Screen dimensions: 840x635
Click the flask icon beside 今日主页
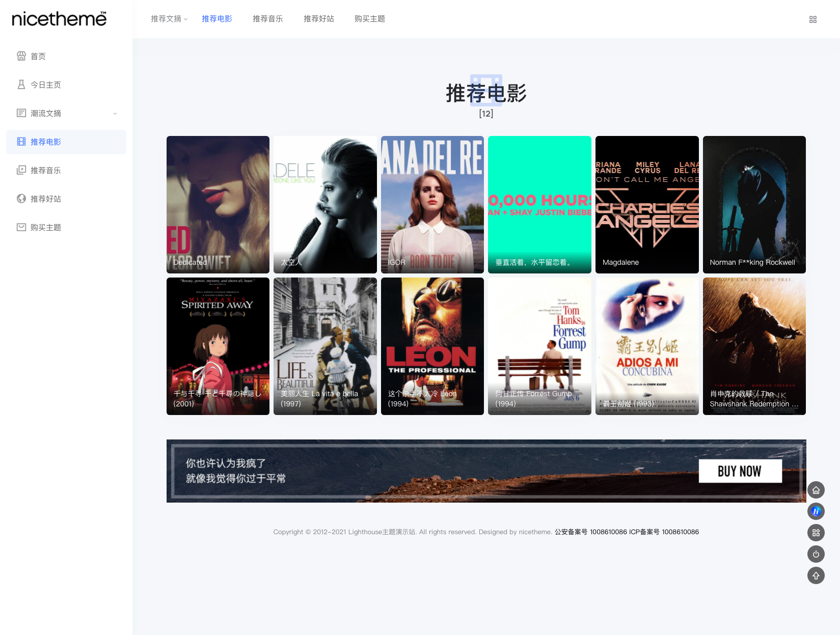[21, 85]
